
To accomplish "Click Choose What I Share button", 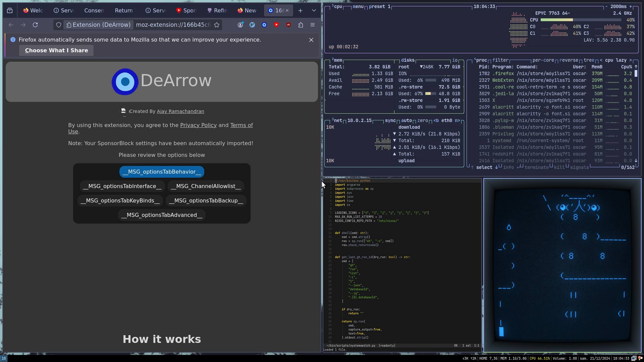I will pyautogui.click(x=56, y=50).
